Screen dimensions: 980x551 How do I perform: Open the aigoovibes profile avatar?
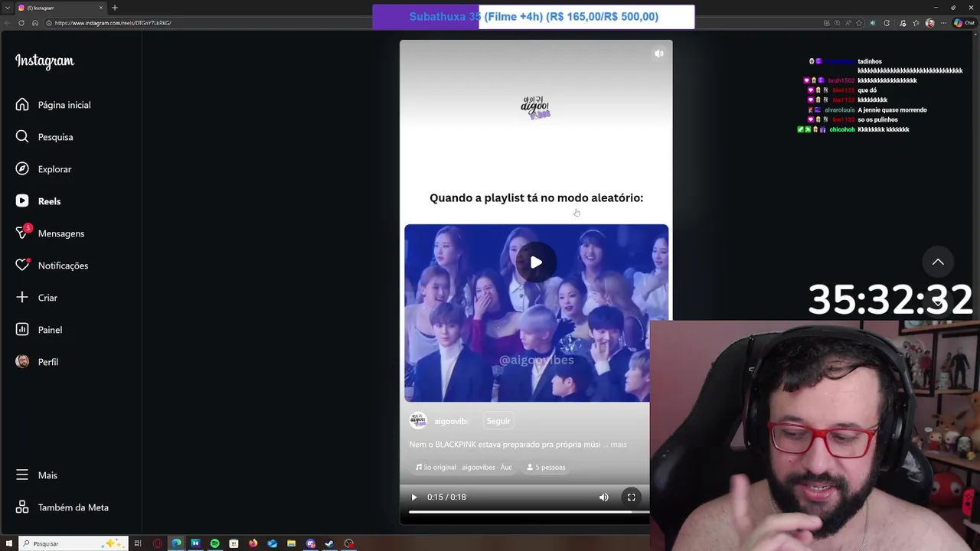click(x=418, y=420)
